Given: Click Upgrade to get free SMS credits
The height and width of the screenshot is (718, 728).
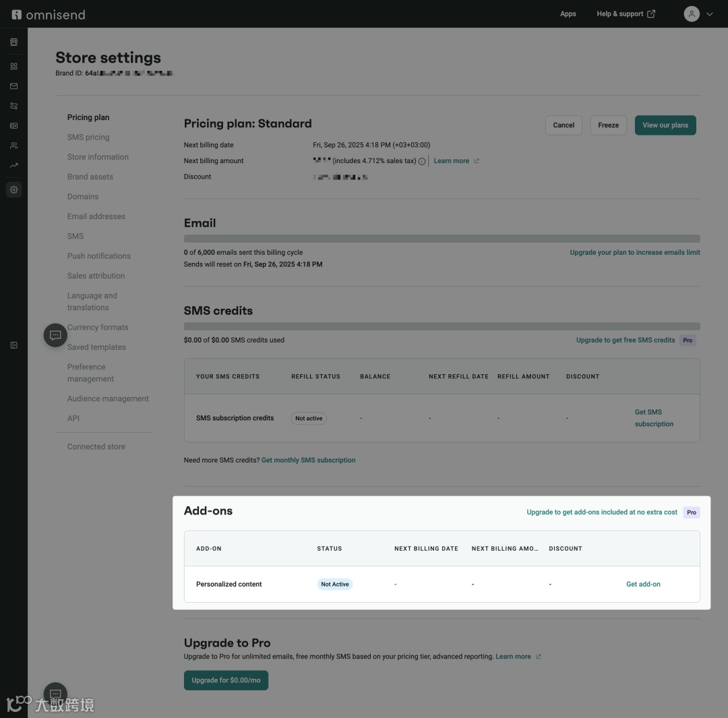Looking at the screenshot, I should pos(626,340).
